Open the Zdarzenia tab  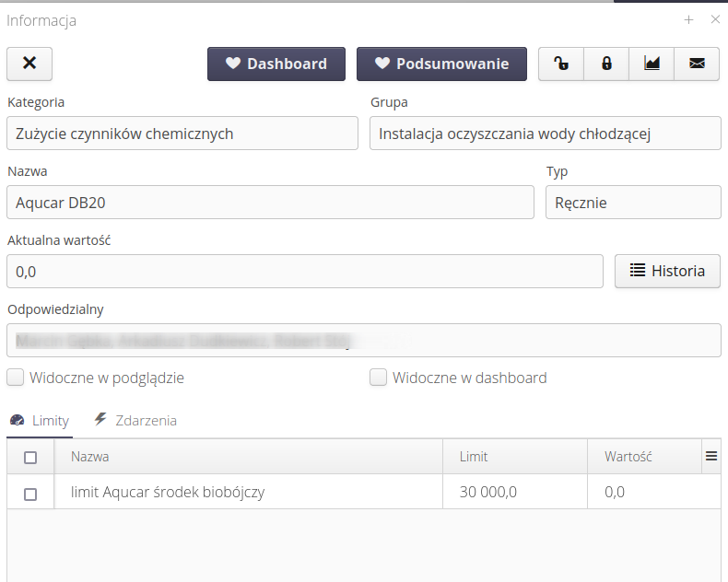click(135, 421)
